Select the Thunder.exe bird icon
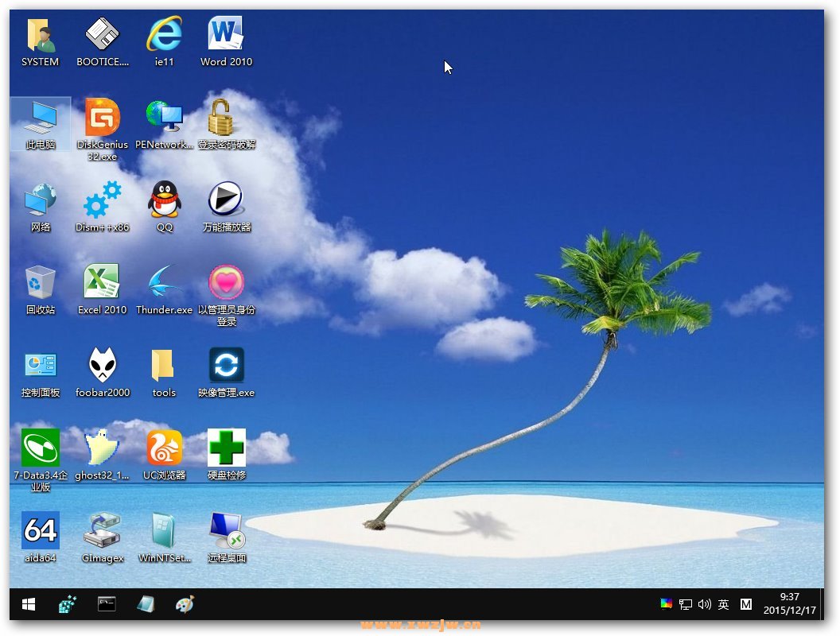840x636 pixels. (165, 289)
